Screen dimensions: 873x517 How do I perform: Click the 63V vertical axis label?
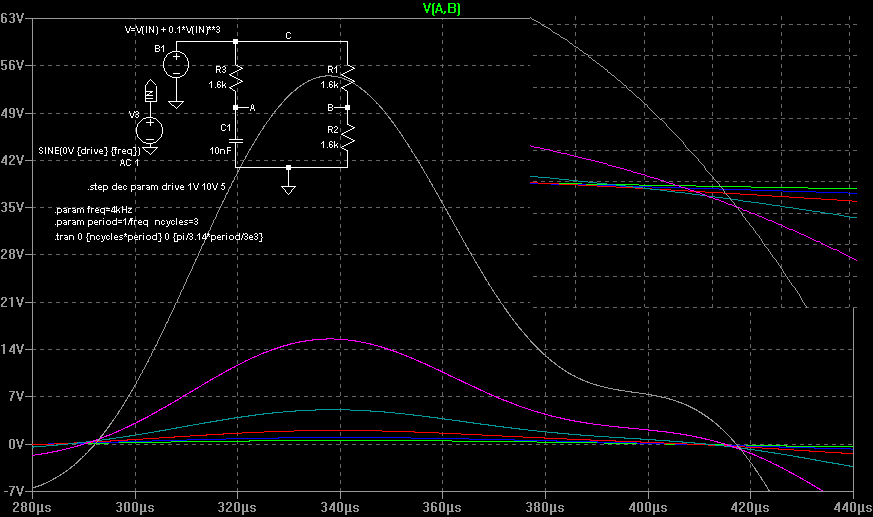(x=12, y=18)
